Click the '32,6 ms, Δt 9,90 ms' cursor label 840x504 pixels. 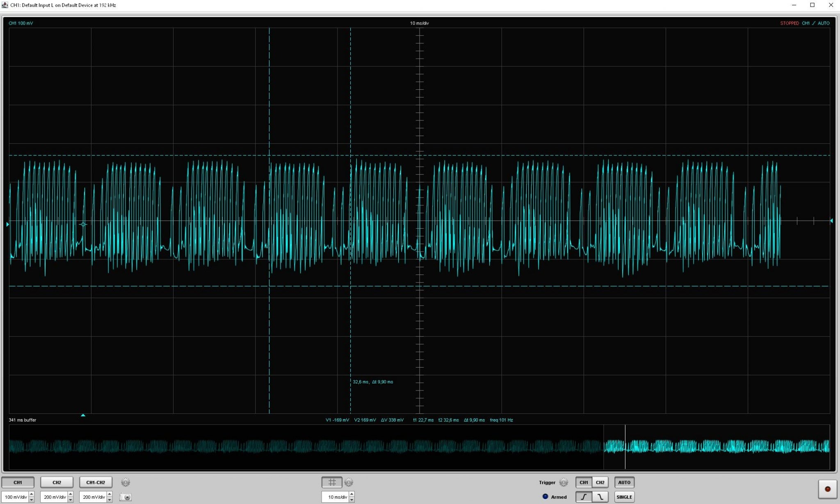373,382
